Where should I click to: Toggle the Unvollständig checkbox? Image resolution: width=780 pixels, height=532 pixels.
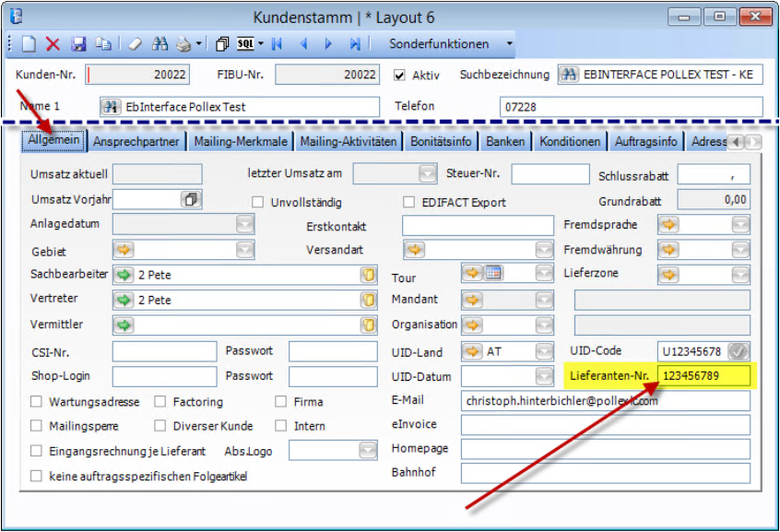[x=258, y=202]
